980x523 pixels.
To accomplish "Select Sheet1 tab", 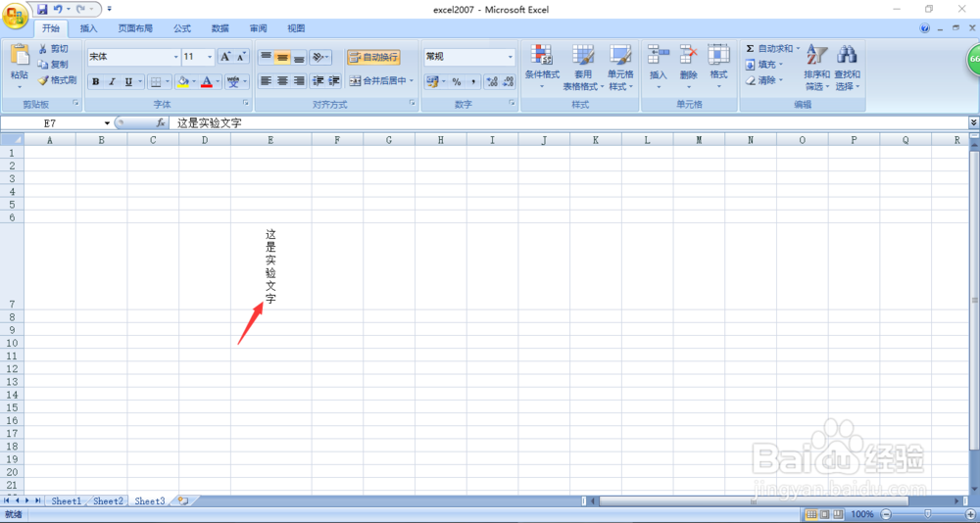I will pyautogui.click(x=67, y=501).
